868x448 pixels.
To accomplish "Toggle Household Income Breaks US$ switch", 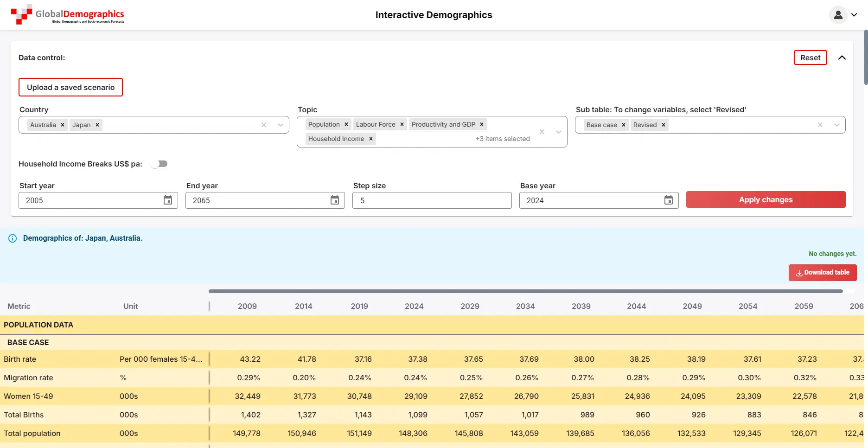I will (x=159, y=164).
